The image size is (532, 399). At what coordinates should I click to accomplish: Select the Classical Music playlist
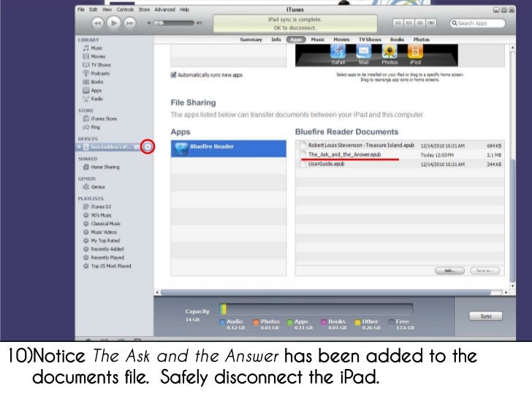(102, 224)
